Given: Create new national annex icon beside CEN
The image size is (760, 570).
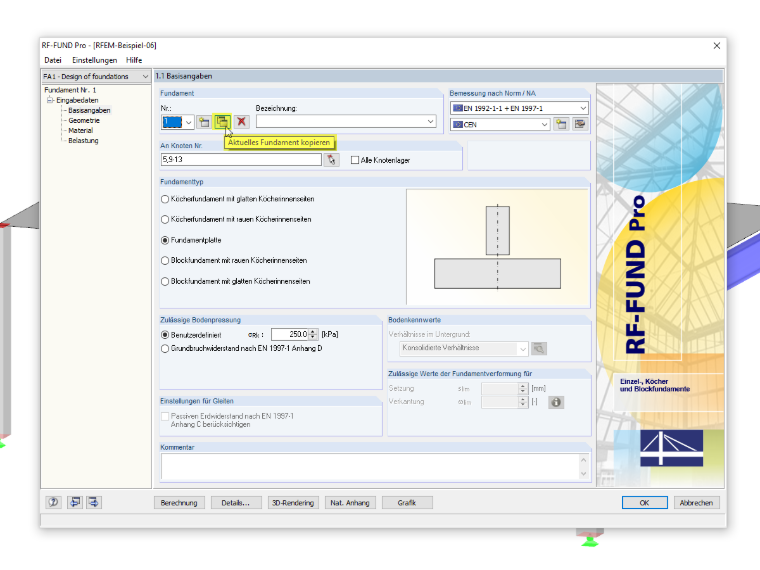Looking at the screenshot, I should click(561, 125).
